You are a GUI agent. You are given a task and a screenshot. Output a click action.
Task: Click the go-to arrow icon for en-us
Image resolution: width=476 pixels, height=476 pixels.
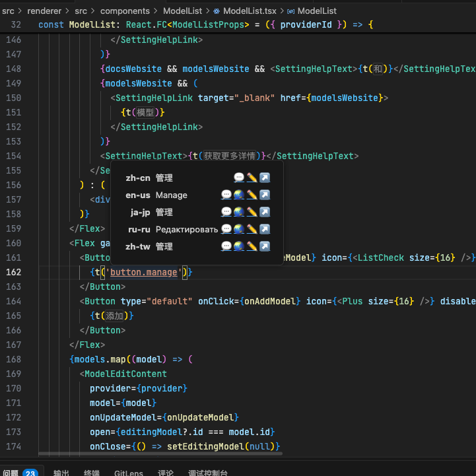click(x=265, y=195)
